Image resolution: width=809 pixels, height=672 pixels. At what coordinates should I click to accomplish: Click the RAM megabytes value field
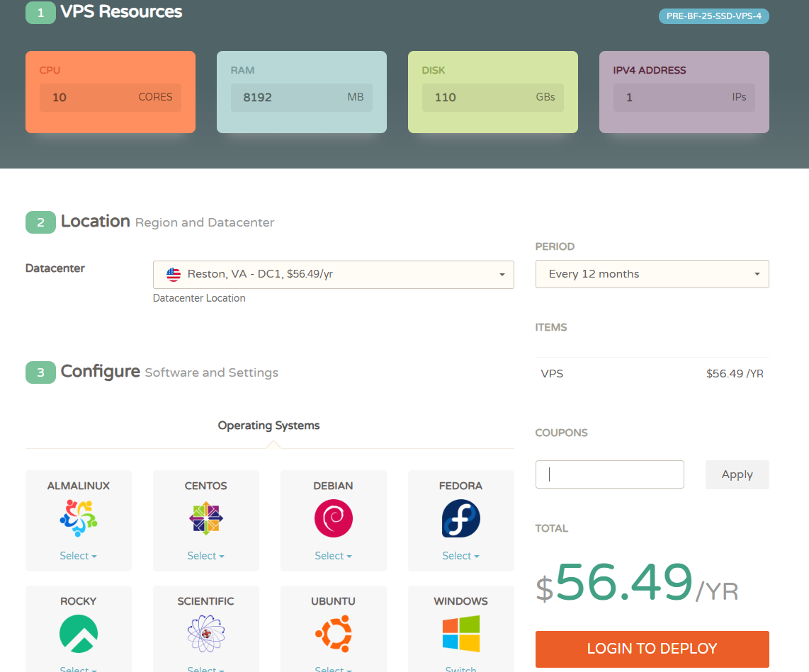[x=301, y=98]
